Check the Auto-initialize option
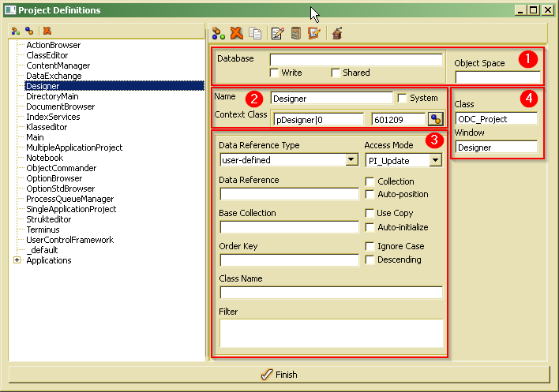Screen dimensions: 559x392 [x=370, y=228]
